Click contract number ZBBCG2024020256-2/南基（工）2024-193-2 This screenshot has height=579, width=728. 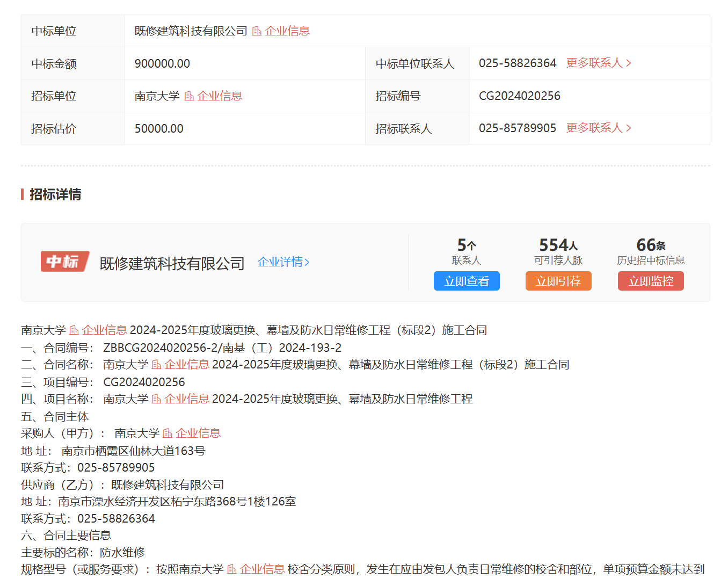pyautogui.click(x=222, y=348)
